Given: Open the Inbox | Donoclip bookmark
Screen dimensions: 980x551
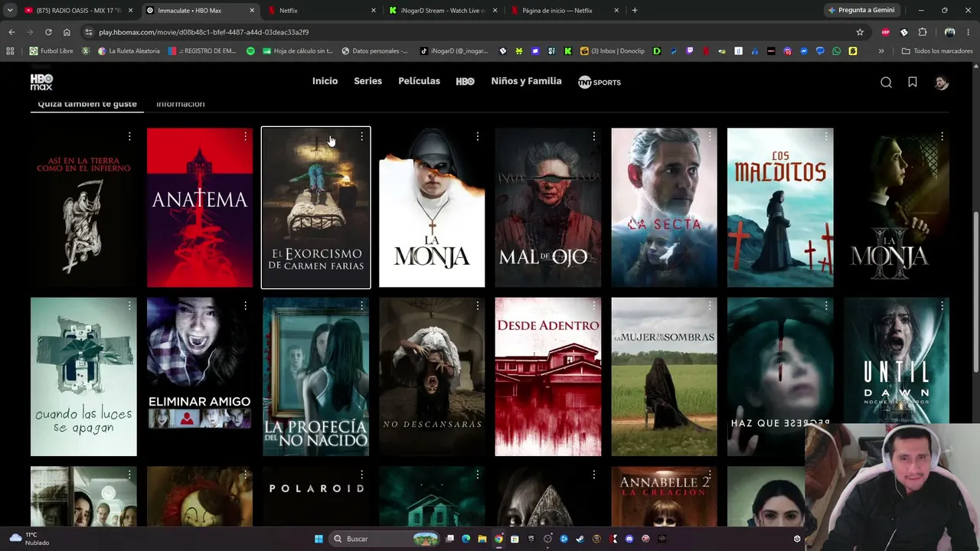Looking at the screenshot, I should click(x=612, y=51).
